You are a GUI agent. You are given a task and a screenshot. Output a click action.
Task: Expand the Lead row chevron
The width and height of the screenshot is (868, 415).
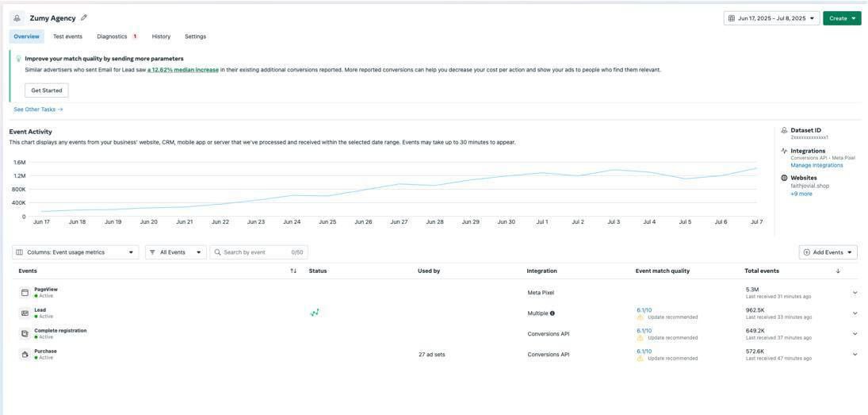pyautogui.click(x=855, y=313)
